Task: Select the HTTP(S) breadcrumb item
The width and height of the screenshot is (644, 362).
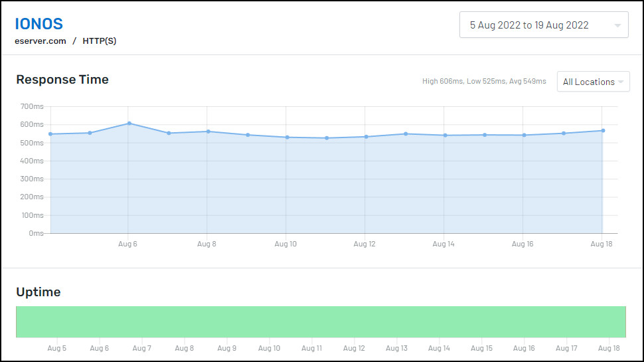Action: tap(100, 41)
